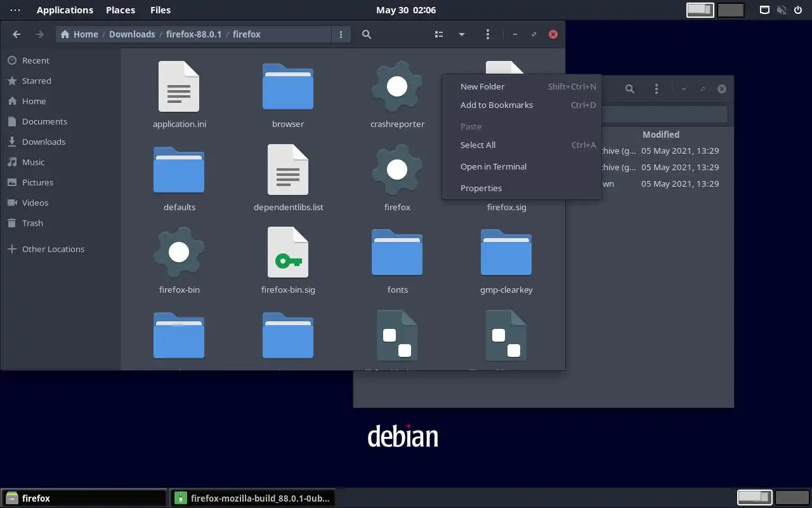Open the Files main menu (three dots)
The image size is (812, 508).
point(487,34)
